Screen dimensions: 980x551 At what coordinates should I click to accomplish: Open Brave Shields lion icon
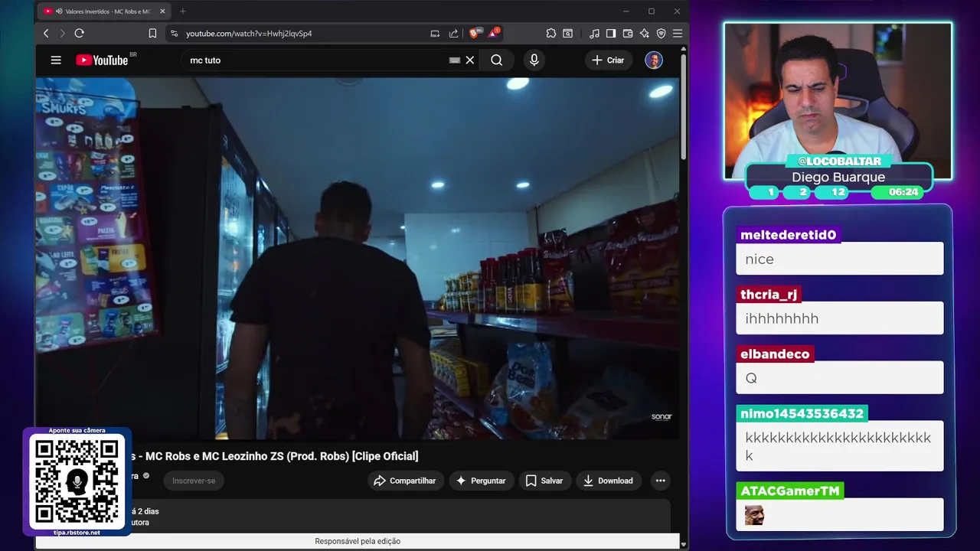[474, 34]
